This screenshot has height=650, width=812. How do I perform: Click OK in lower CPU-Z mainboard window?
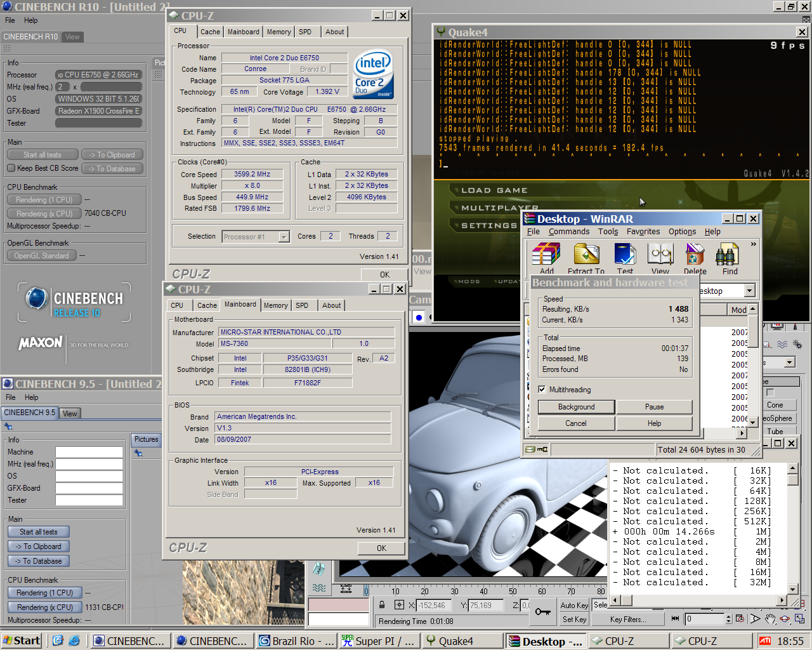point(381,548)
